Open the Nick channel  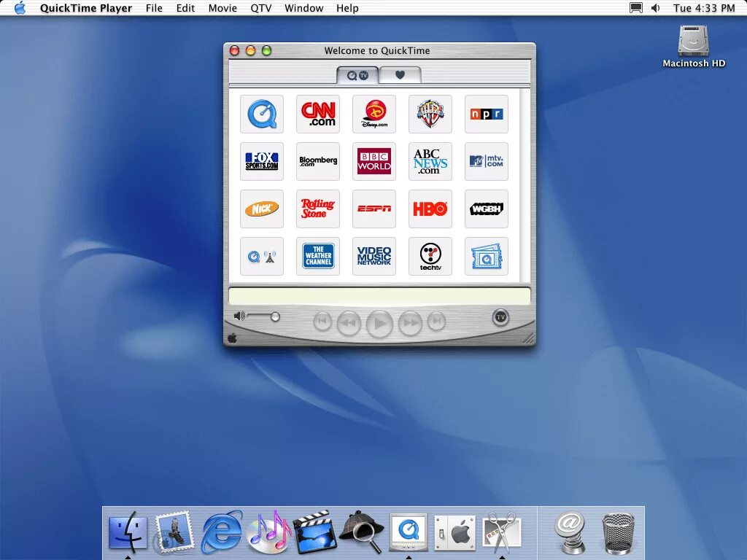(262, 209)
